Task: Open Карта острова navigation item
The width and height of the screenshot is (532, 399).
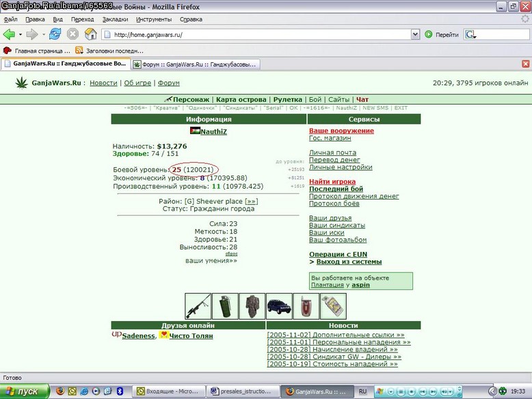Action: pos(241,99)
